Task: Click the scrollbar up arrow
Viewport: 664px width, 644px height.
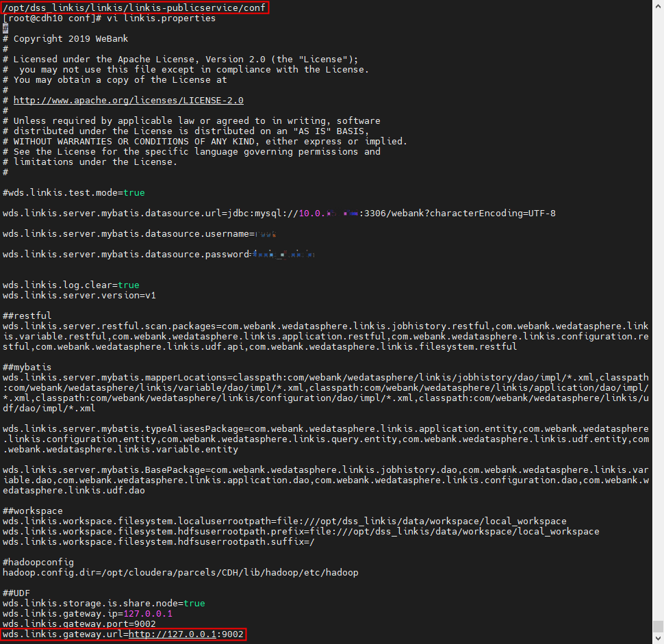Action: coord(658,8)
